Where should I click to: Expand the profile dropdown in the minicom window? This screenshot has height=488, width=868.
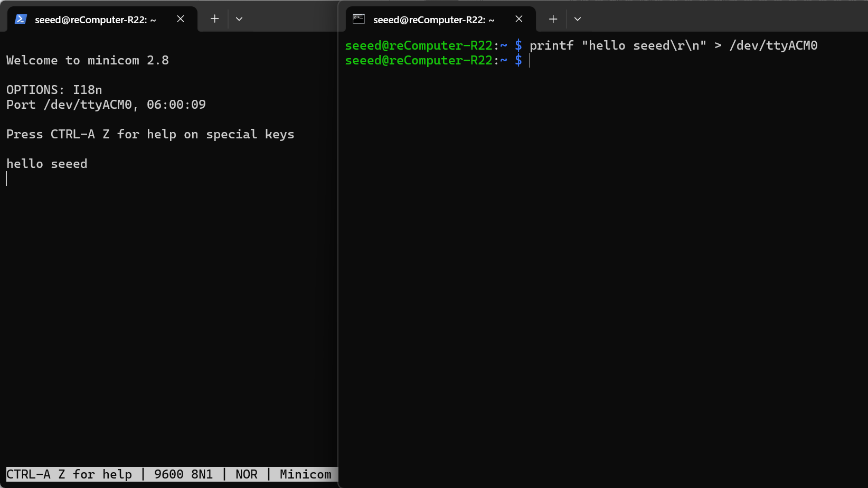click(239, 19)
